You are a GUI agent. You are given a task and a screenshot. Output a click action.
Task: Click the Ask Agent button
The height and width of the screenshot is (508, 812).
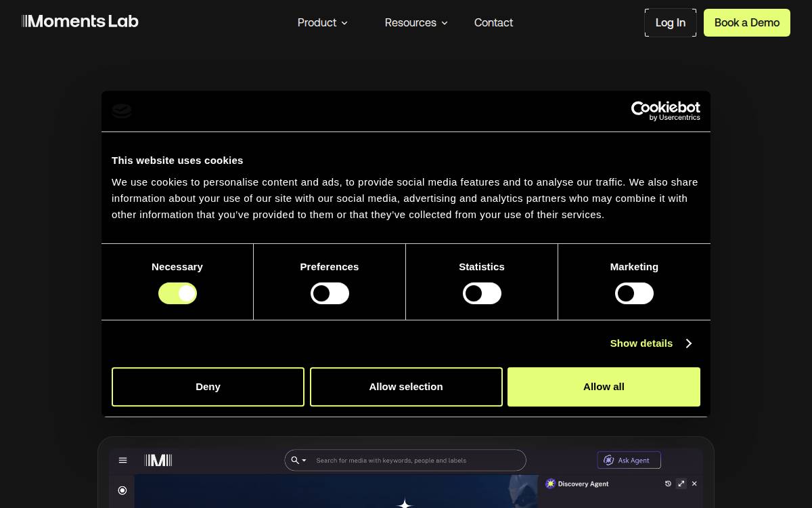coord(629,461)
